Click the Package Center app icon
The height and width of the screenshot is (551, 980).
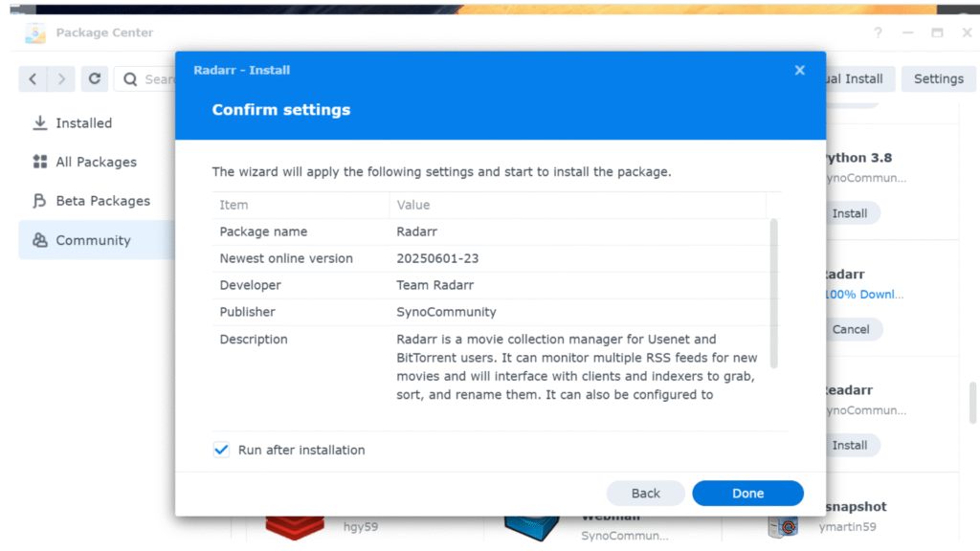coord(35,33)
